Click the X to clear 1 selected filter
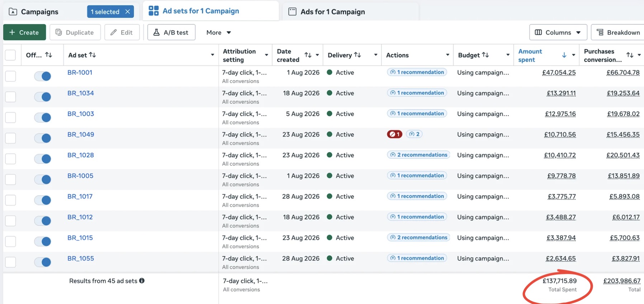 point(128,12)
